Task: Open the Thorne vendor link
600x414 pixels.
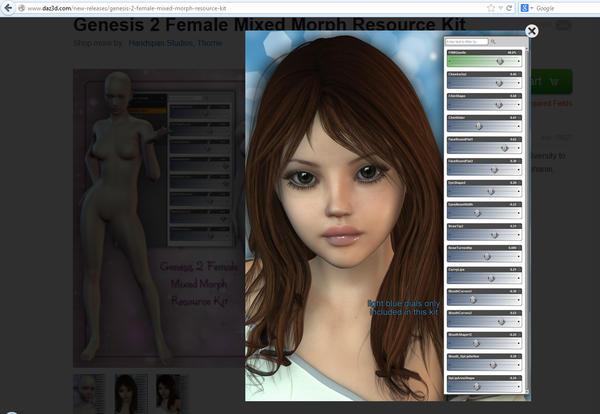Action: pyautogui.click(x=210, y=43)
